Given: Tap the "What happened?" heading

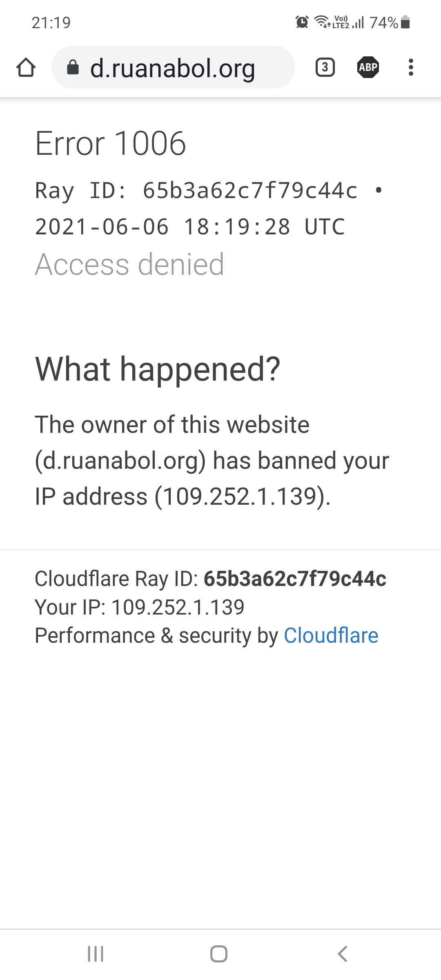Looking at the screenshot, I should 158,369.
